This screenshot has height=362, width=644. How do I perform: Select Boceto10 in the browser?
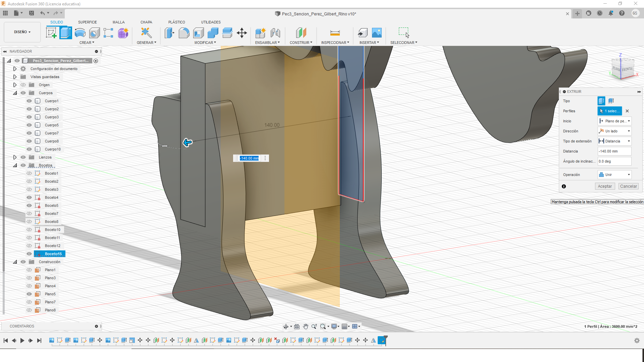tap(53, 230)
